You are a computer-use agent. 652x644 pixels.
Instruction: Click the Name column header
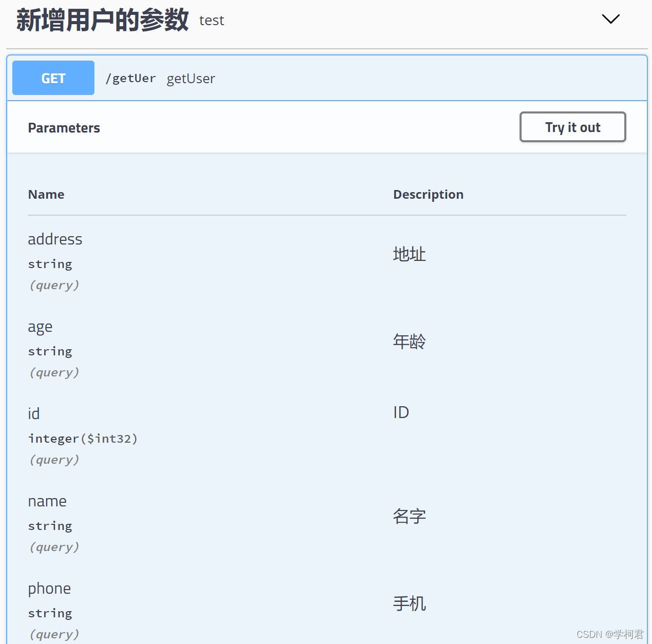46,195
